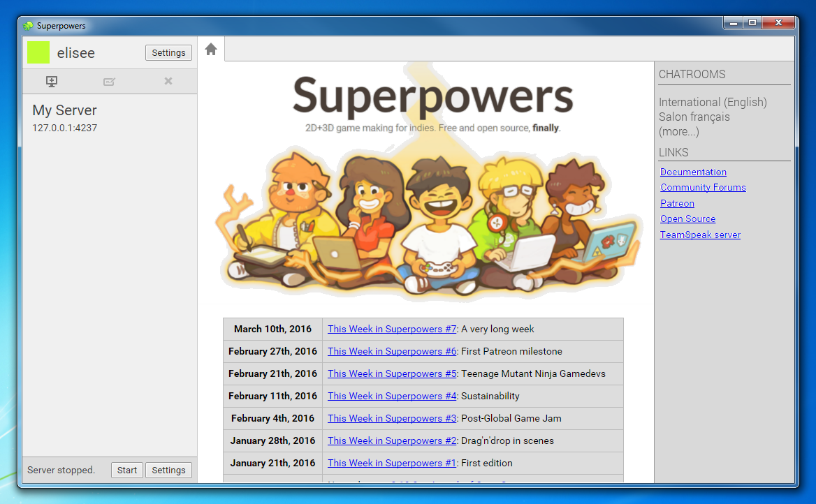Screen dimensions: 816x504
Task: Show (more...) chatrooms
Action: tap(678, 132)
